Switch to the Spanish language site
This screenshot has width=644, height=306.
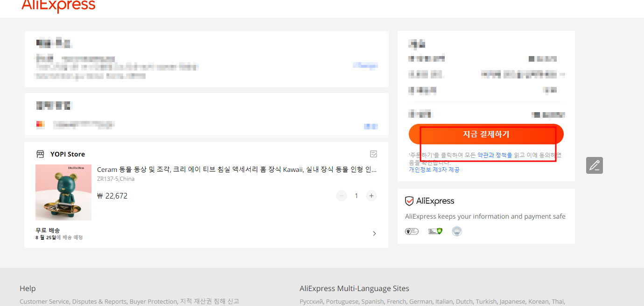[x=372, y=302]
